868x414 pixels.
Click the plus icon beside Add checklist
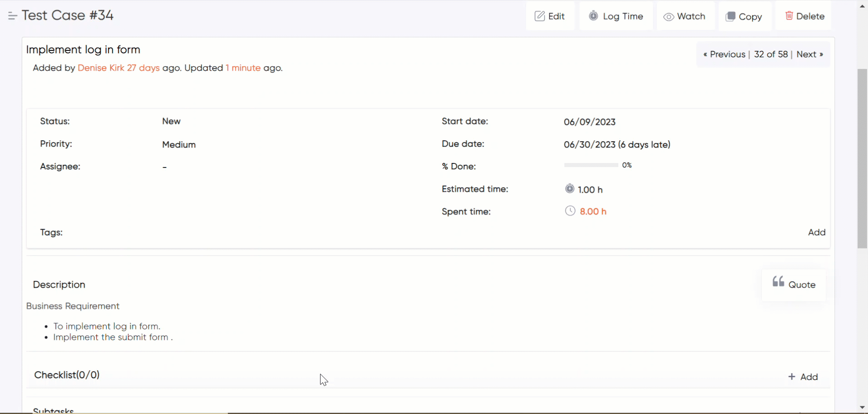(x=792, y=376)
